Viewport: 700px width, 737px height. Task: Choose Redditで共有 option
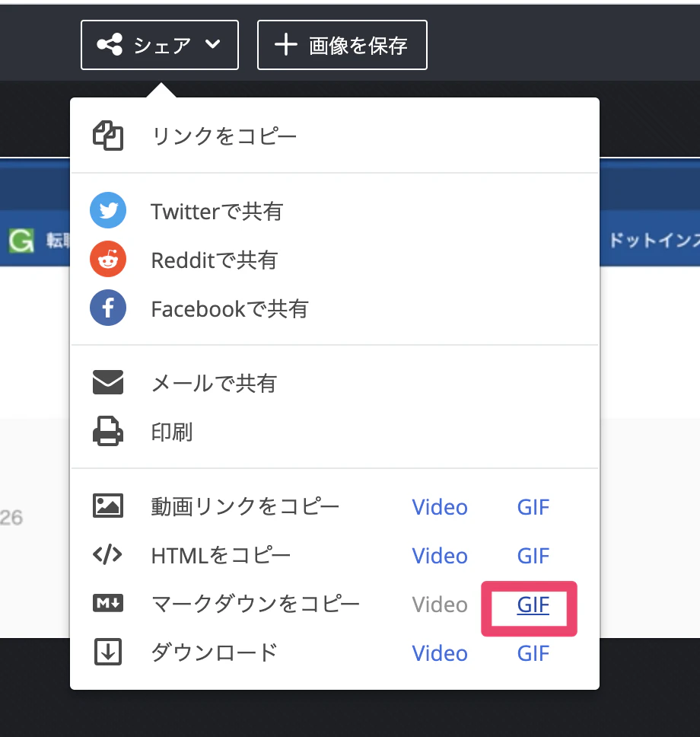(215, 260)
